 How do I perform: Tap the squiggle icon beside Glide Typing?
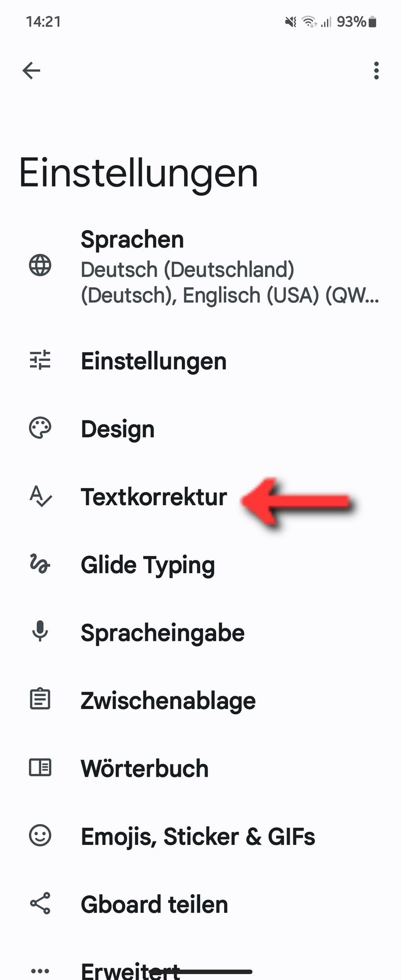click(40, 563)
